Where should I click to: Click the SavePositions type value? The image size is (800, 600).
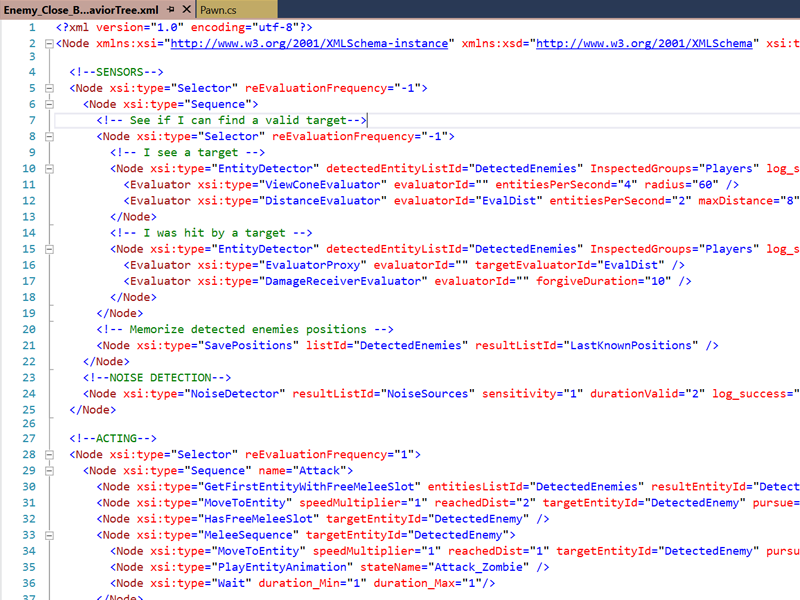pos(248,345)
